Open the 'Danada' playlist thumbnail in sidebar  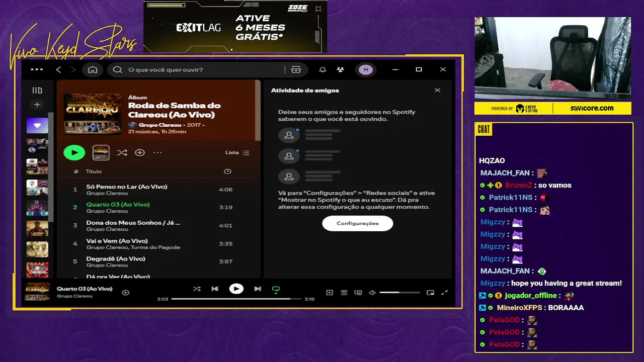[x=37, y=269]
